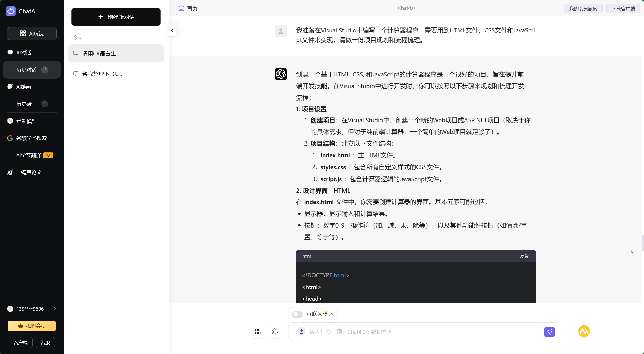The image size is (644, 354).
Task: Click the 一键写论文 writing icon
Action: click(10, 172)
